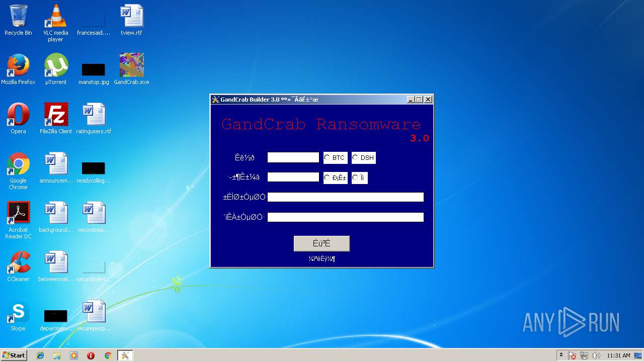Image resolution: width=644 pixels, height=362 pixels.
Task: Select the GandCrab.exe file icon
Action: (131, 69)
